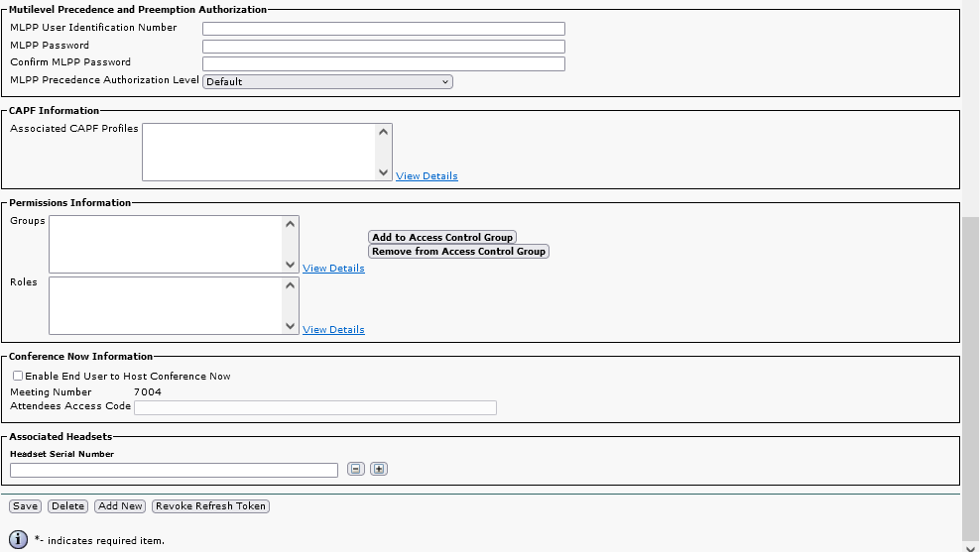Click the info icon near required item note
The image size is (980, 552).
click(18, 539)
